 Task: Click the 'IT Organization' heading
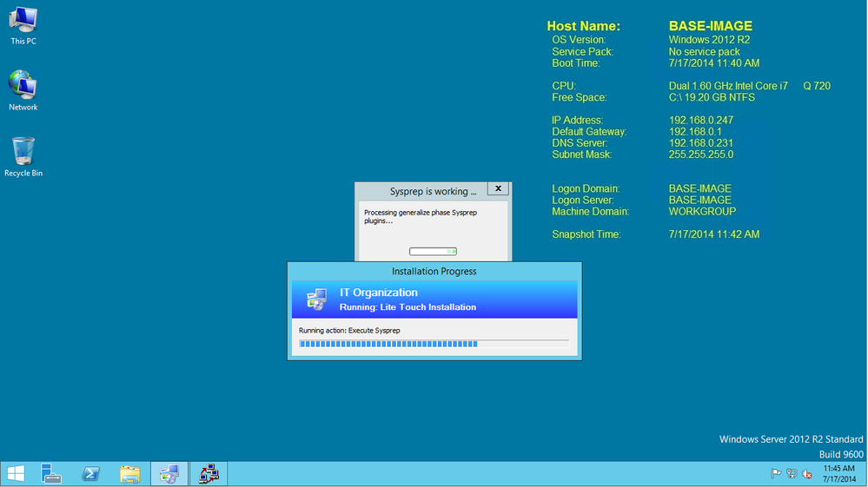click(x=379, y=293)
